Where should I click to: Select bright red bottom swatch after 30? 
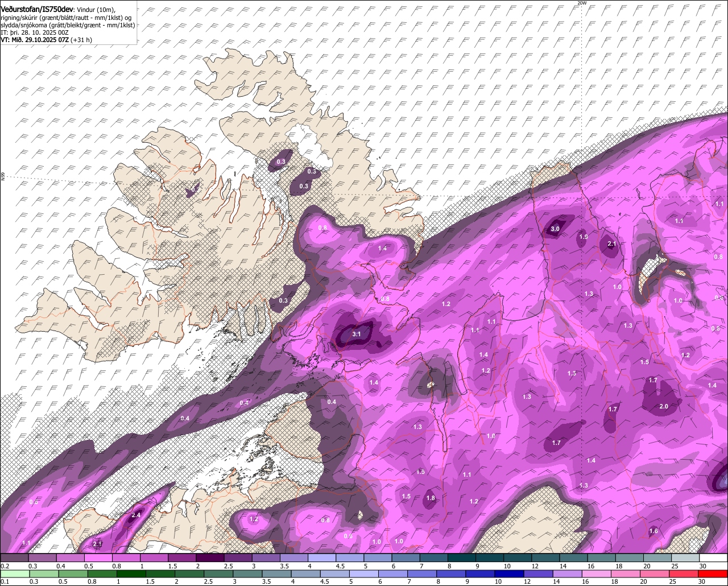[714, 573]
